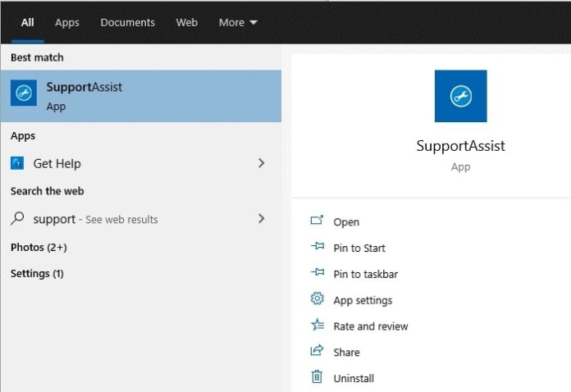Click the Open icon in actions list
Image resolution: width=571 pixels, height=392 pixels.
point(317,221)
